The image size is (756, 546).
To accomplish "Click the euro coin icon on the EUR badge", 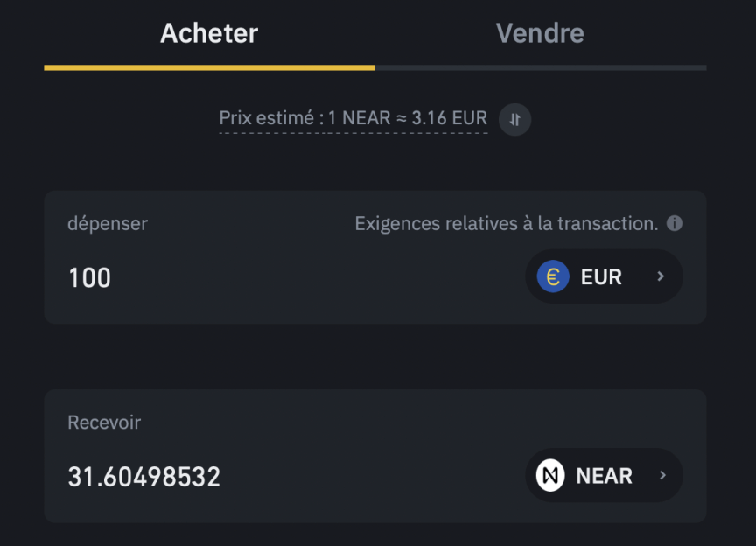I will click(x=552, y=276).
